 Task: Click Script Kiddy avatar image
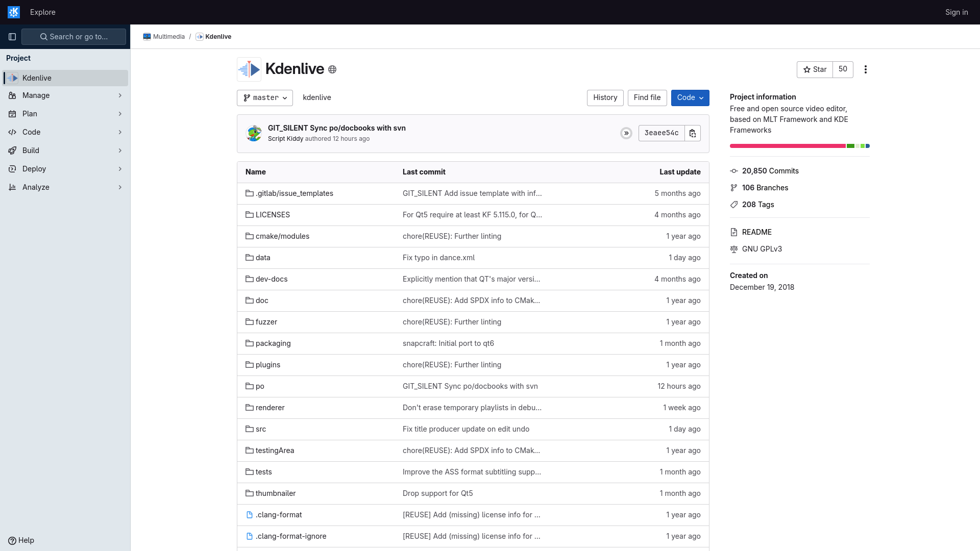pyautogui.click(x=254, y=133)
